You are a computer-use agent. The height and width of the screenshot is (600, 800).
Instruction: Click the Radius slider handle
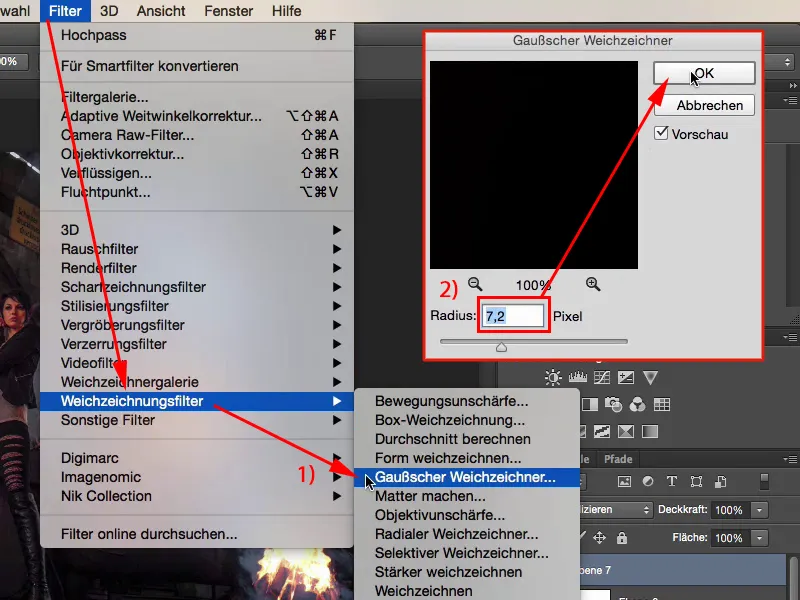[501, 347]
